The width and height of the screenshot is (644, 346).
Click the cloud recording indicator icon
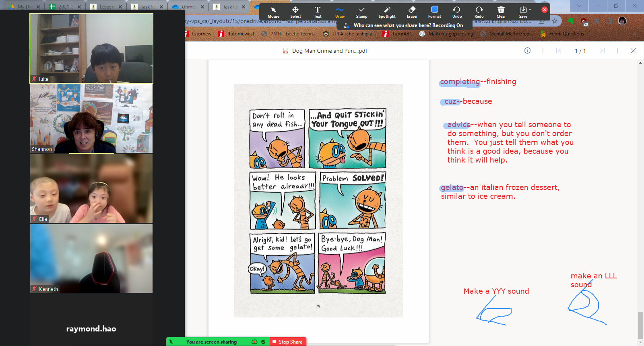pyautogui.click(x=254, y=342)
